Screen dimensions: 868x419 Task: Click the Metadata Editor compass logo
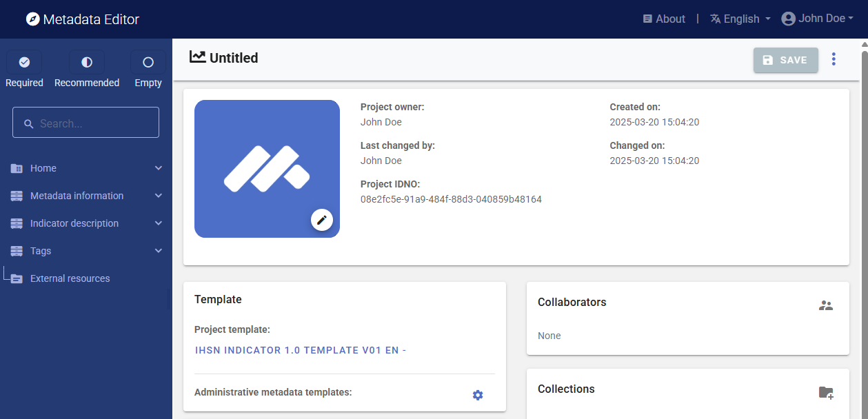[x=32, y=19]
